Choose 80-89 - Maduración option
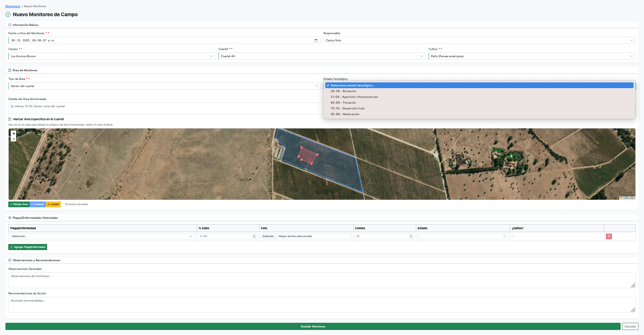This screenshot has width=644, height=335. (345, 114)
